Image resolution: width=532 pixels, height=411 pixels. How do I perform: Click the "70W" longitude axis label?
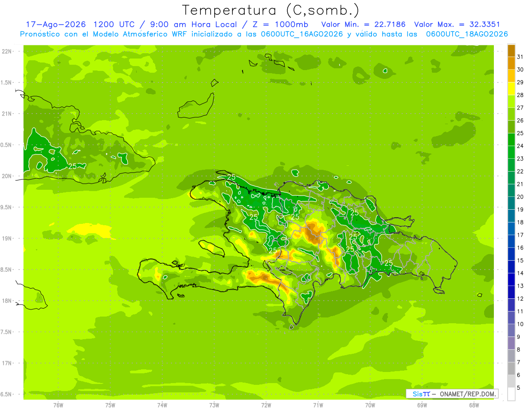[370, 405]
